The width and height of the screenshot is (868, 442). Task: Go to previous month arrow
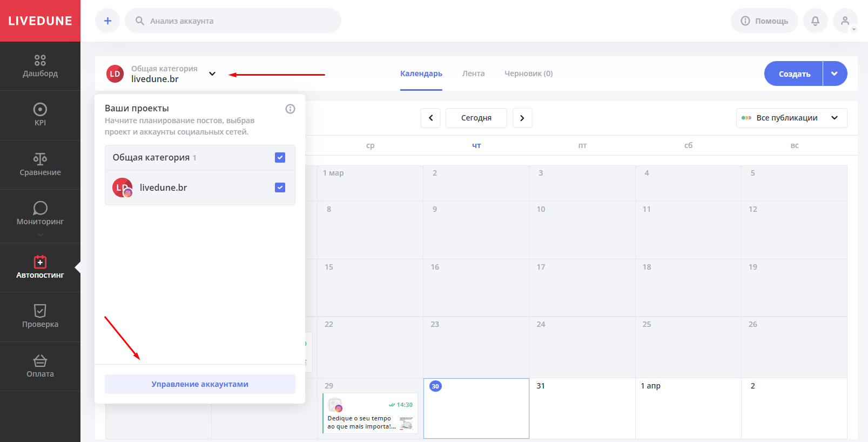pos(430,118)
